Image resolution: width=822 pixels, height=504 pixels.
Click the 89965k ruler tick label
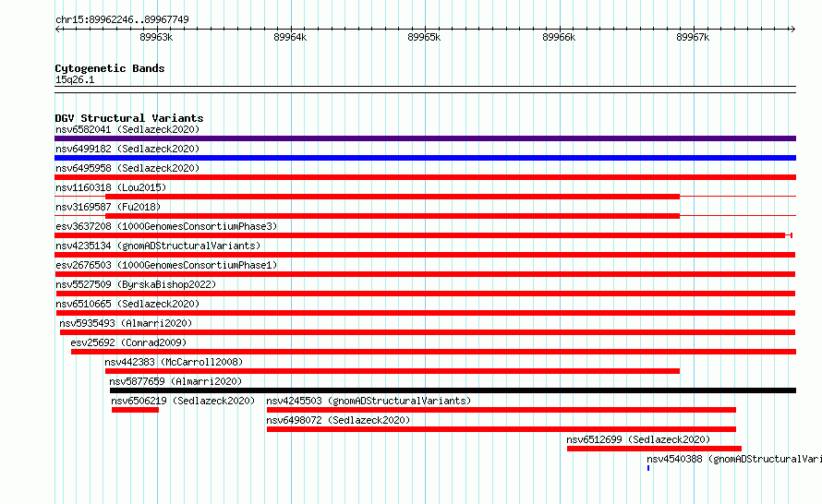[x=424, y=37]
